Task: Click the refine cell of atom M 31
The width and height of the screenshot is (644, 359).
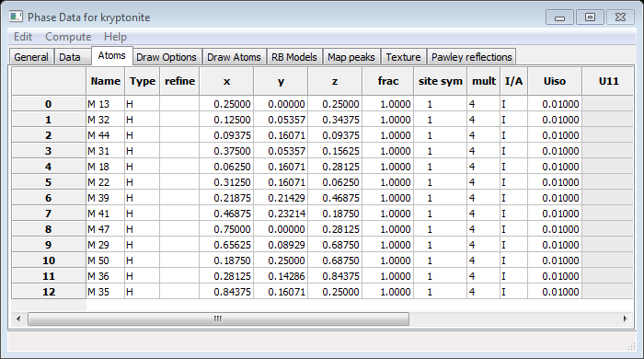Action: coord(180,151)
